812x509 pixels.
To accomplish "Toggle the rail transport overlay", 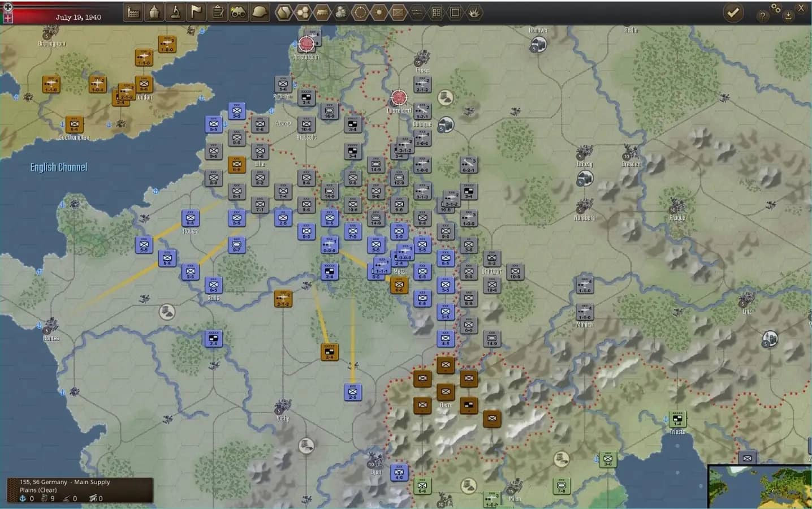I will (x=323, y=11).
